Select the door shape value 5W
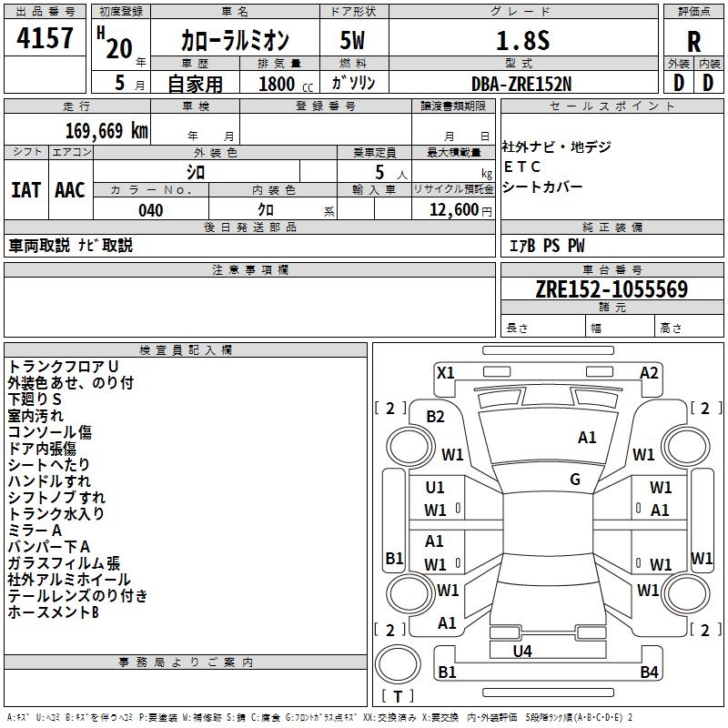The height and width of the screenshot is (728, 728). tap(353, 40)
